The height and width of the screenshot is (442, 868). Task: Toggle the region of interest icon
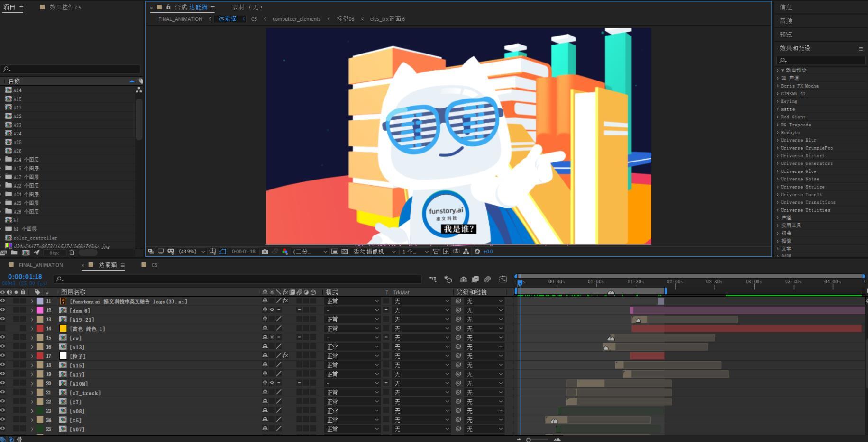[x=334, y=252]
